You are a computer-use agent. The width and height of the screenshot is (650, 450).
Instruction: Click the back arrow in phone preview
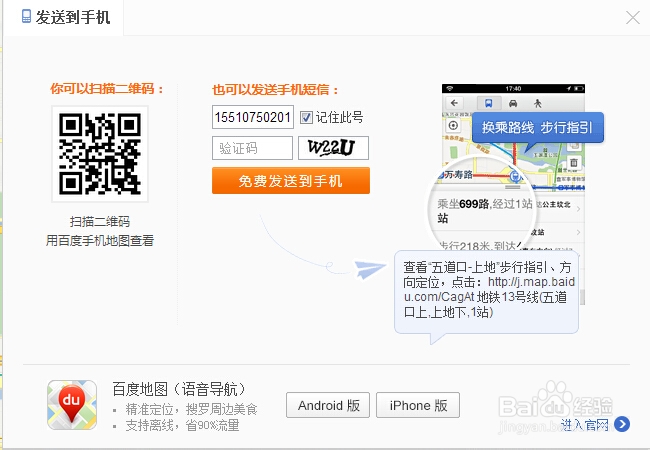coord(454,103)
